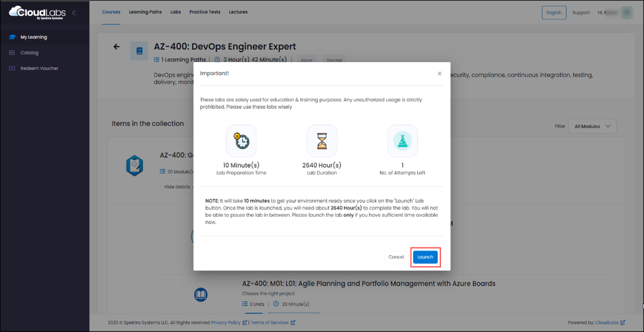Click "Choose the right project" subtitle
The width and height of the screenshot is (644, 332).
pyautogui.click(x=269, y=294)
